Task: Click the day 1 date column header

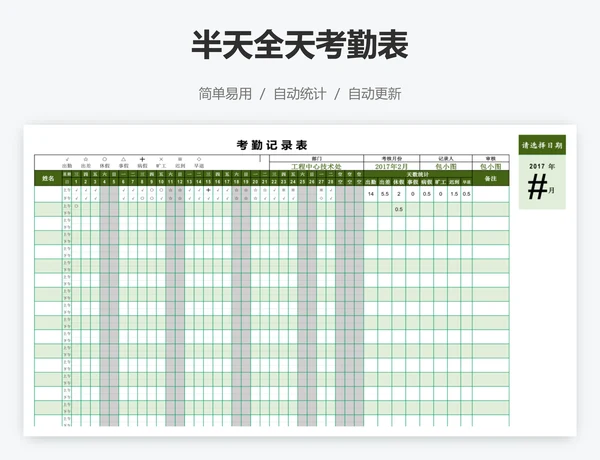Action: click(76, 182)
